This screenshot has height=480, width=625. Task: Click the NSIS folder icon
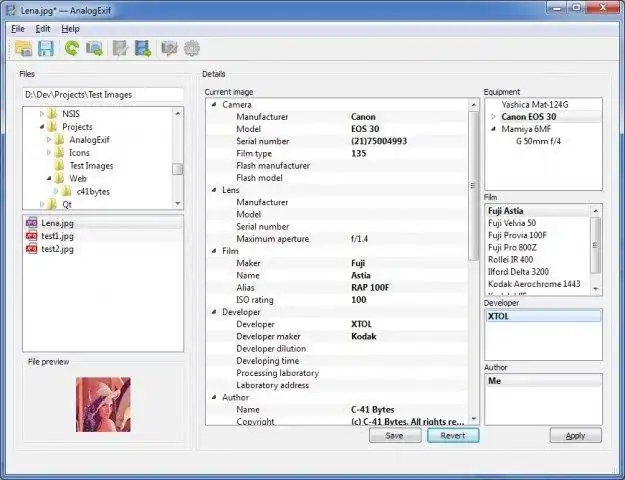[x=52, y=114]
